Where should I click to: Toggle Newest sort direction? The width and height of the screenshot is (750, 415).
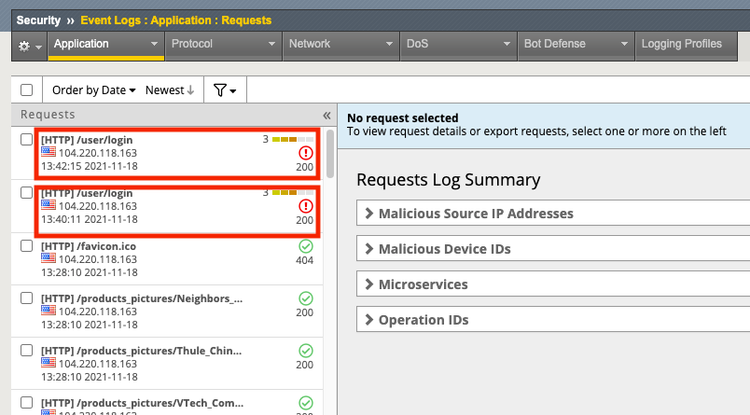170,90
